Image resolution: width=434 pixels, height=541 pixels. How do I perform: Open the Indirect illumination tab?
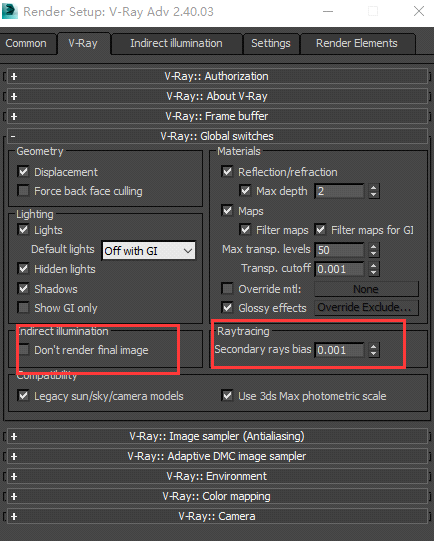click(176, 43)
